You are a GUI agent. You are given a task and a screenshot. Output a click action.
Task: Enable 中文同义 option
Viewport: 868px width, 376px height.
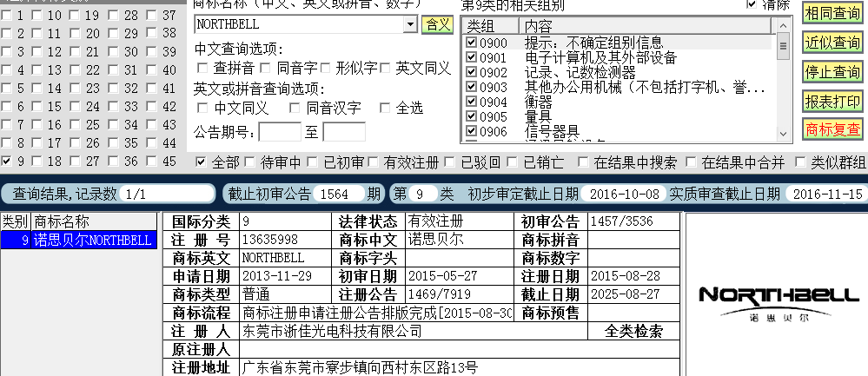202,108
